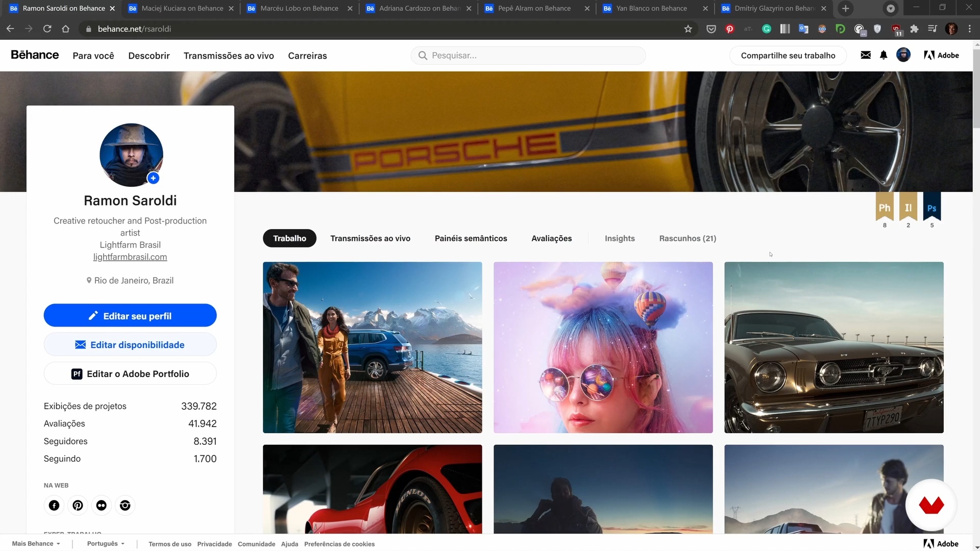The height and width of the screenshot is (551, 980).
Task: Bookmark this page with the star icon
Action: (x=688, y=29)
